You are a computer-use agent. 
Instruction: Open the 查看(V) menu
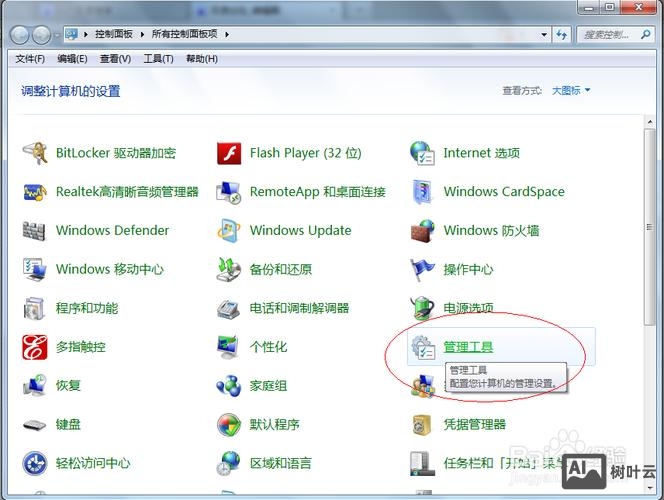tap(115, 59)
